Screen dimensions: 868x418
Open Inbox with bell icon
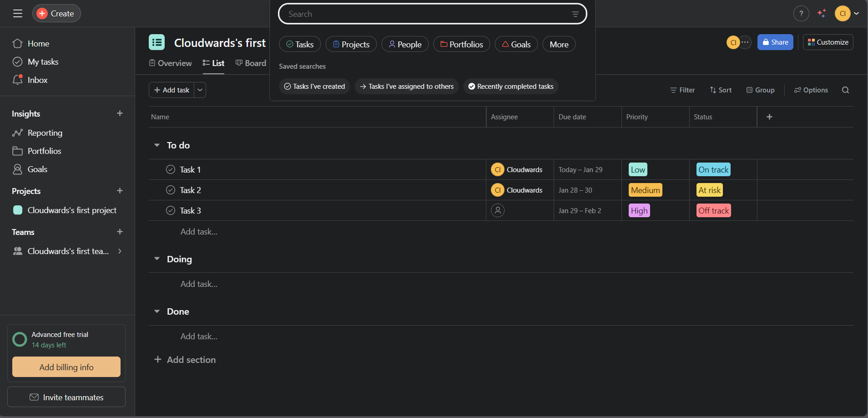[18, 80]
